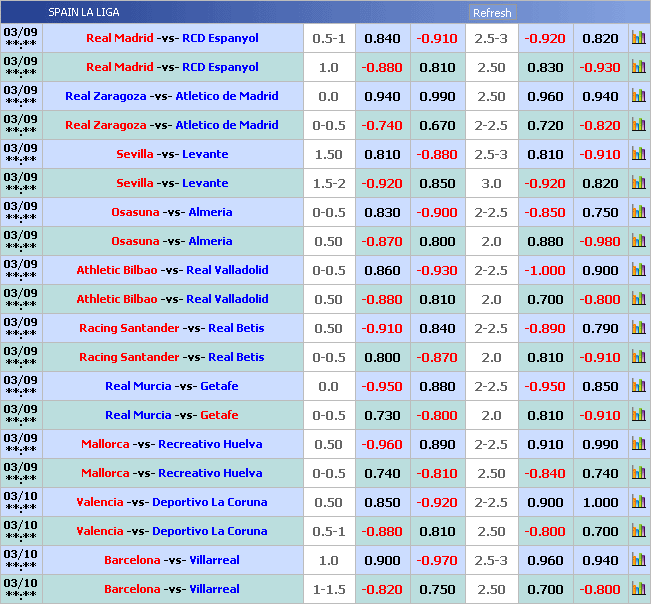Select odds value -0.960 in Mallorca row
The width and height of the screenshot is (651, 604).
click(382, 445)
